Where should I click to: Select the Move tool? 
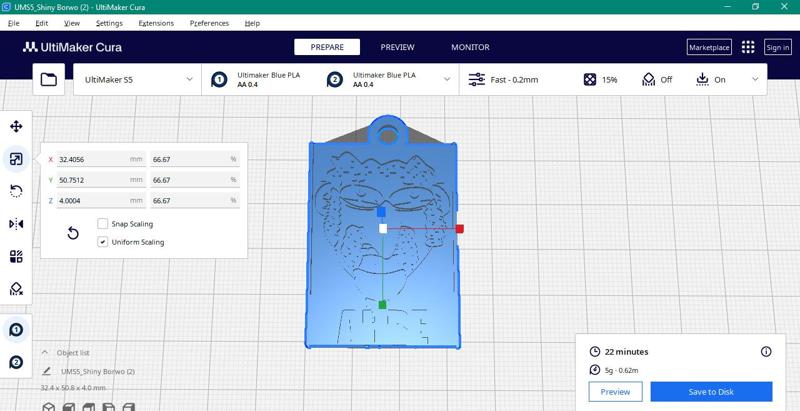click(x=16, y=126)
